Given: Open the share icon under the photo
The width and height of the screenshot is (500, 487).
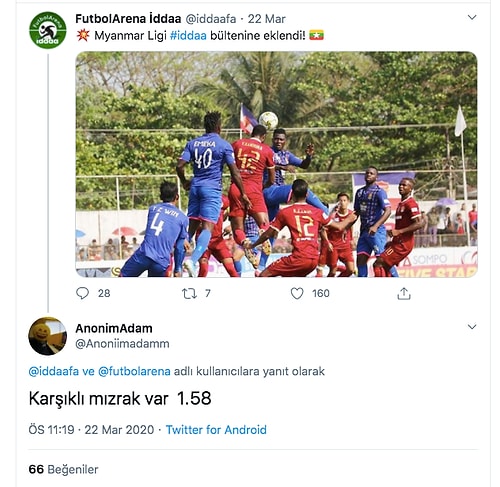Looking at the screenshot, I should (x=404, y=293).
